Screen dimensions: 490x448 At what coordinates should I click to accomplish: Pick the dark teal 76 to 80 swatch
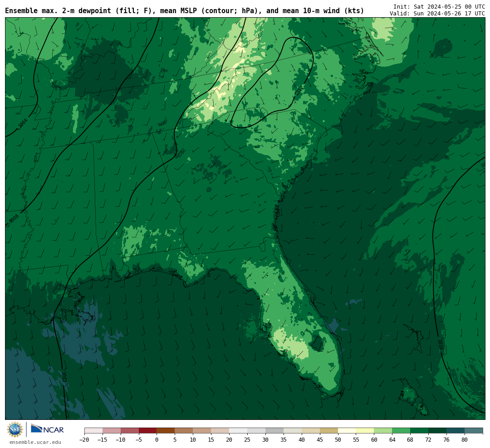[456, 431]
